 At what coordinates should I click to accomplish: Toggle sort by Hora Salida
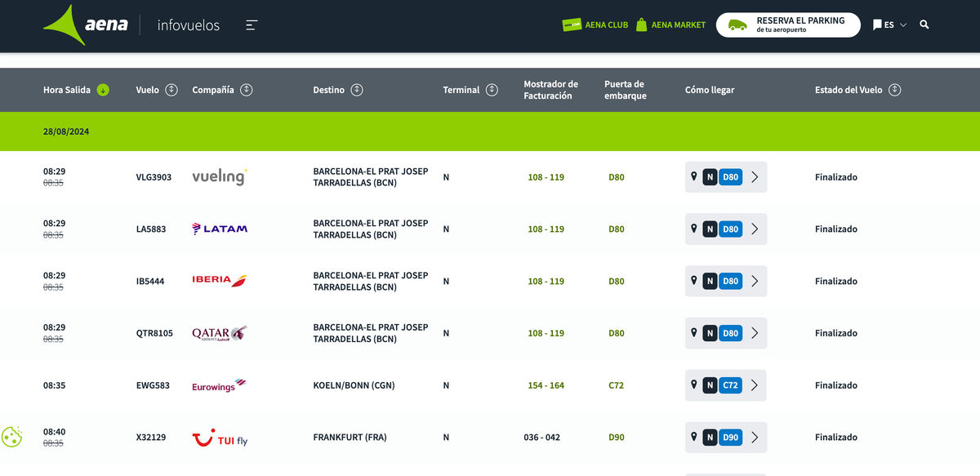point(103,90)
